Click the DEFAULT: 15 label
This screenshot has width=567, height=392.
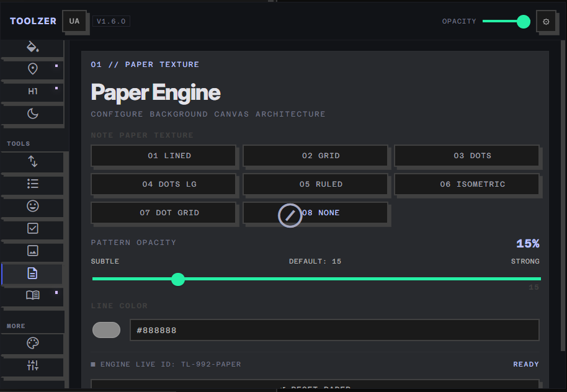tap(315, 262)
